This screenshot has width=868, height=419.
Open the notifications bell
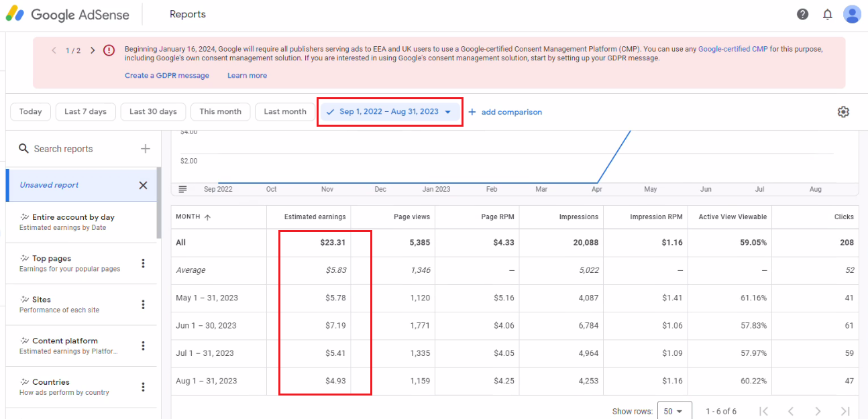828,14
